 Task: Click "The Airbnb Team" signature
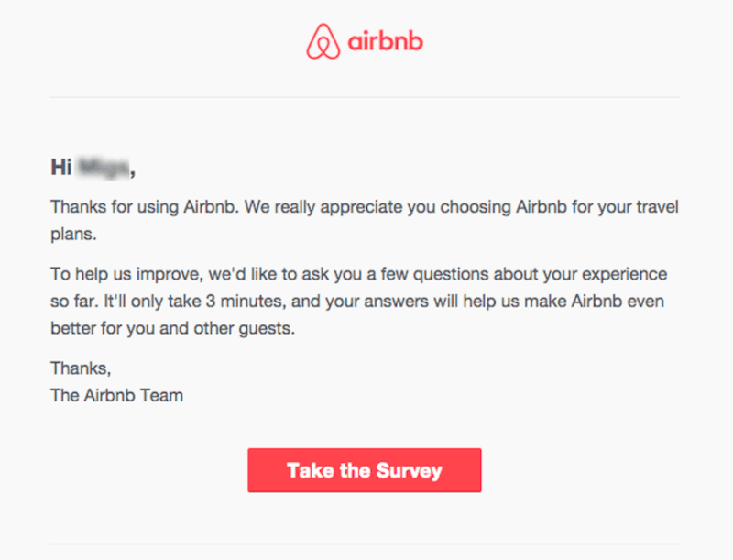[x=116, y=396]
